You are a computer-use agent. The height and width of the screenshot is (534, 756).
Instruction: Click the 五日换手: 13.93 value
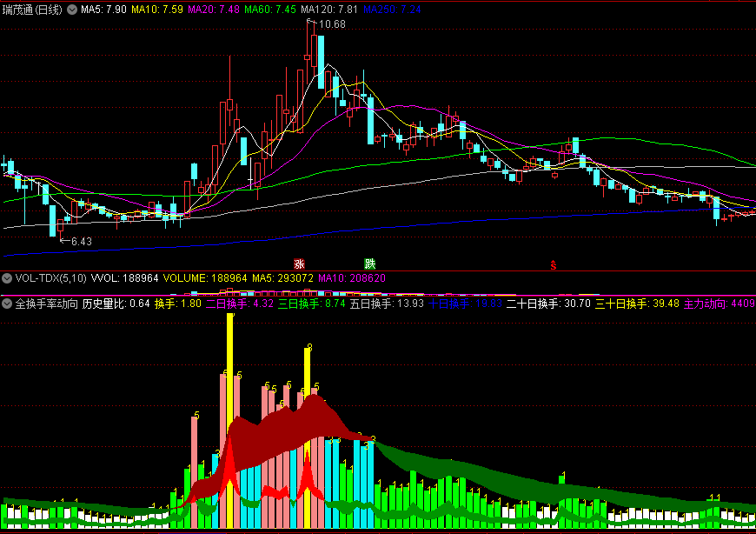point(387,304)
